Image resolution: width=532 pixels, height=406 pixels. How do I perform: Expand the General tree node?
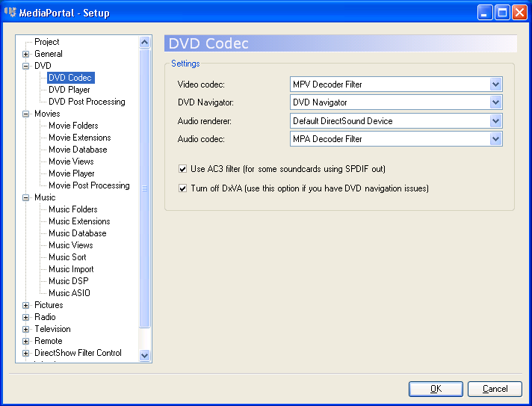point(26,54)
